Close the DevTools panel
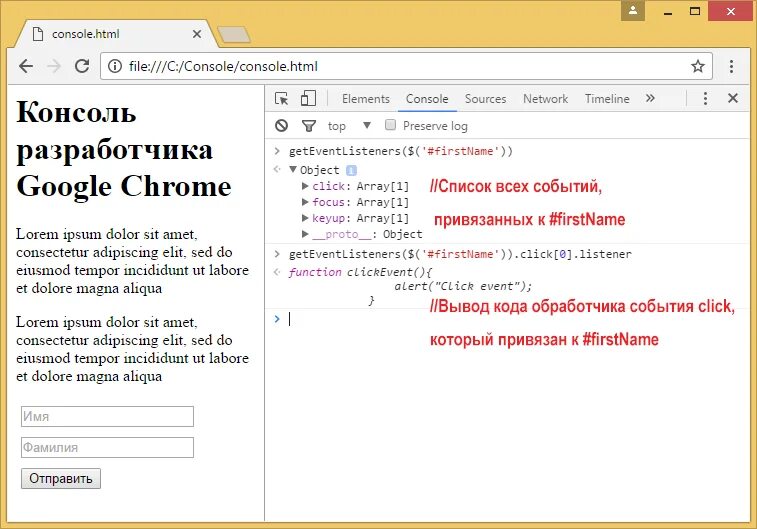Viewport: 757px width, 529px height. [x=733, y=98]
